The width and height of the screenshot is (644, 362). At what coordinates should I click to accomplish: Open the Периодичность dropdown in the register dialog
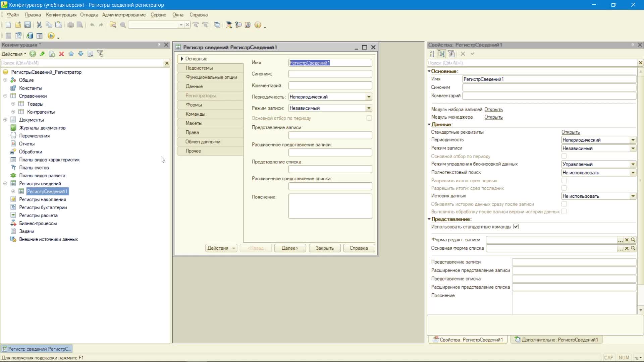(369, 97)
